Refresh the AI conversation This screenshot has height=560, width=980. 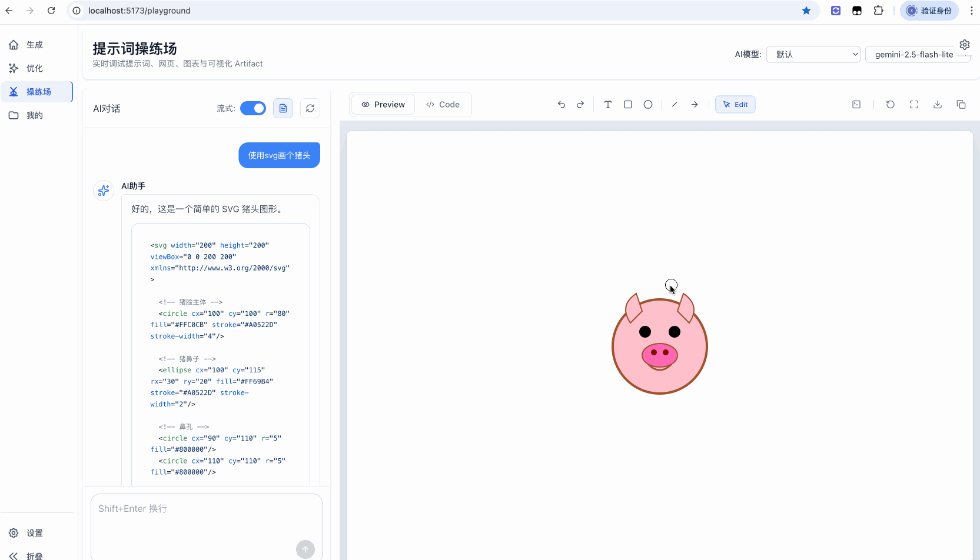point(310,108)
